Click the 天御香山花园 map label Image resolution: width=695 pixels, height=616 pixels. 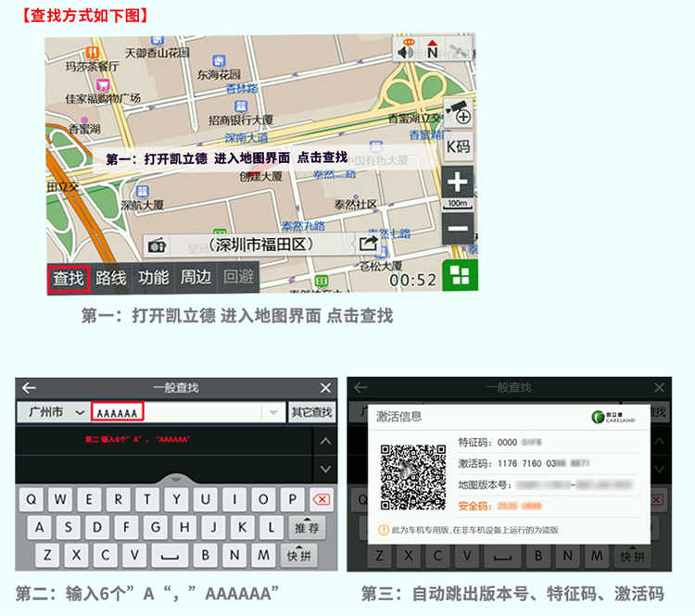click(157, 53)
